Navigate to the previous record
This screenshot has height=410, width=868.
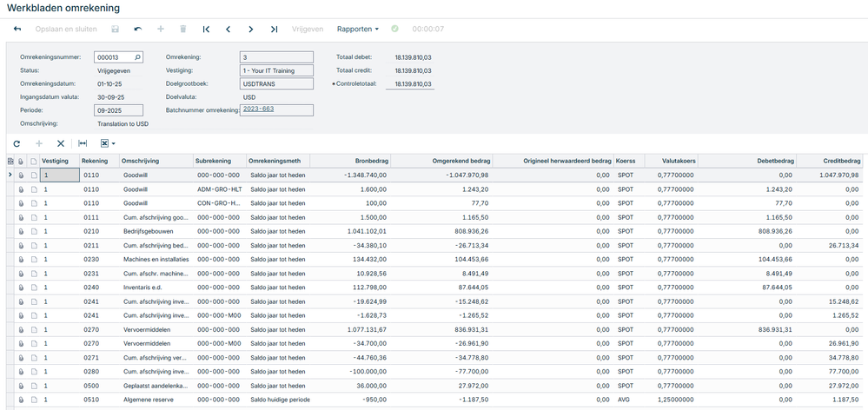coord(228,29)
